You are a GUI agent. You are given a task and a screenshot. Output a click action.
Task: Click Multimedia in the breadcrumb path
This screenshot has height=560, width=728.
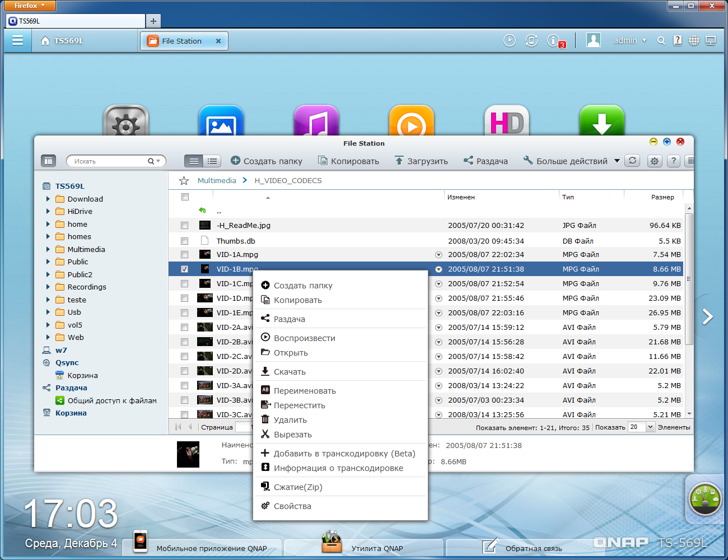pos(217,181)
